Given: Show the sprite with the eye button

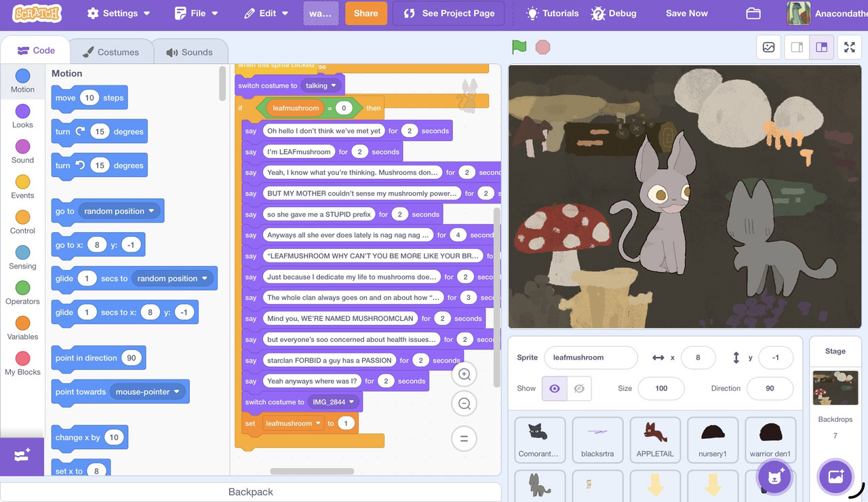Looking at the screenshot, I should [555, 389].
